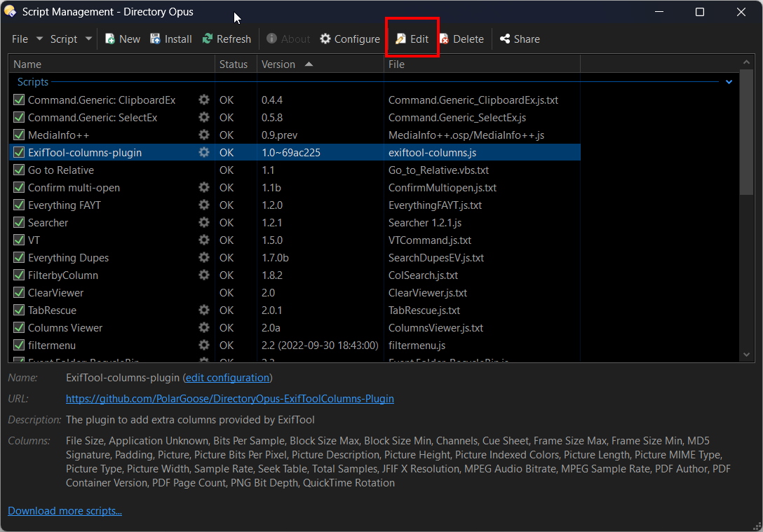The image size is (763, 532).
Task: Toggle the TabRescue script checkbox
Action: pyautogui.click(x=19, y=310)
